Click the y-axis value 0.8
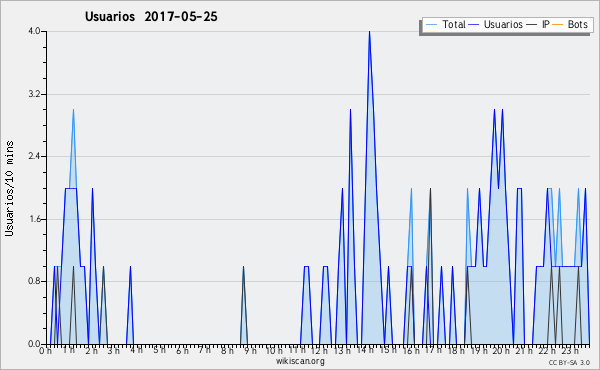 (x=34, y=282)
